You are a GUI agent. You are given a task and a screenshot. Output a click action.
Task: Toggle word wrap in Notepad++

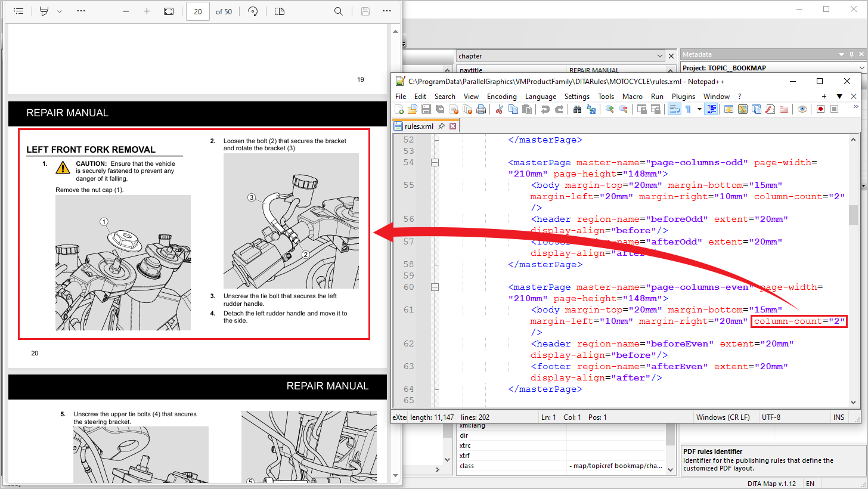click(674, 109)
